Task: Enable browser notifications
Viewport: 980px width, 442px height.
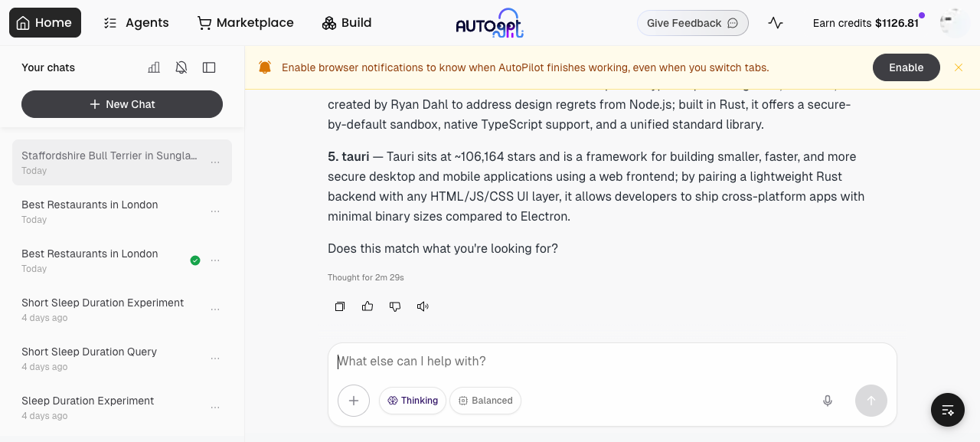Action: coord(906,67)
